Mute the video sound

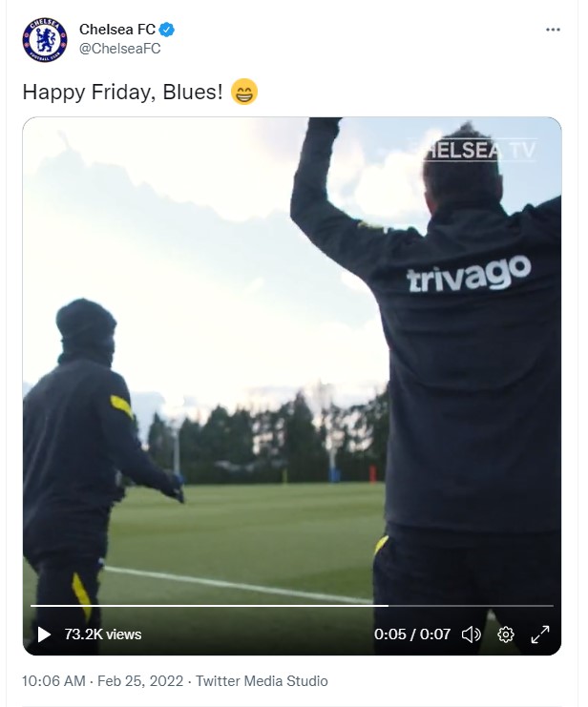(x=472, y=634)
